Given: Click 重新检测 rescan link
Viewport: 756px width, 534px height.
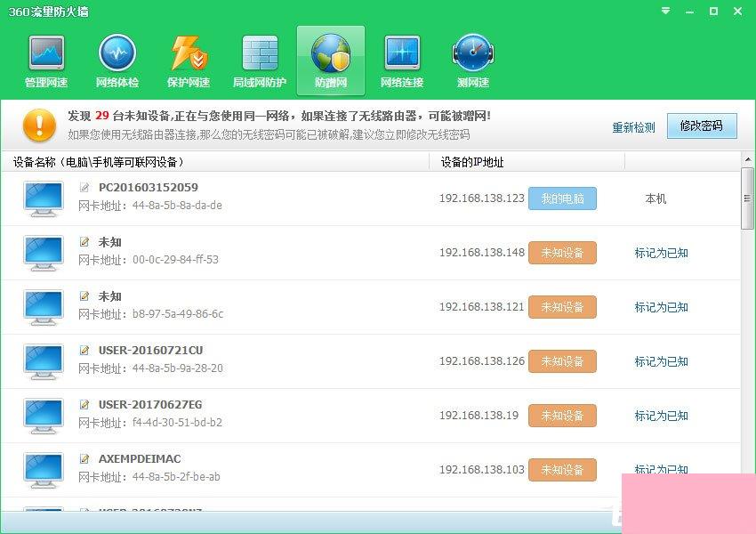Looking at the screenshot, I should pyautogui.click(x=633, y=127).
